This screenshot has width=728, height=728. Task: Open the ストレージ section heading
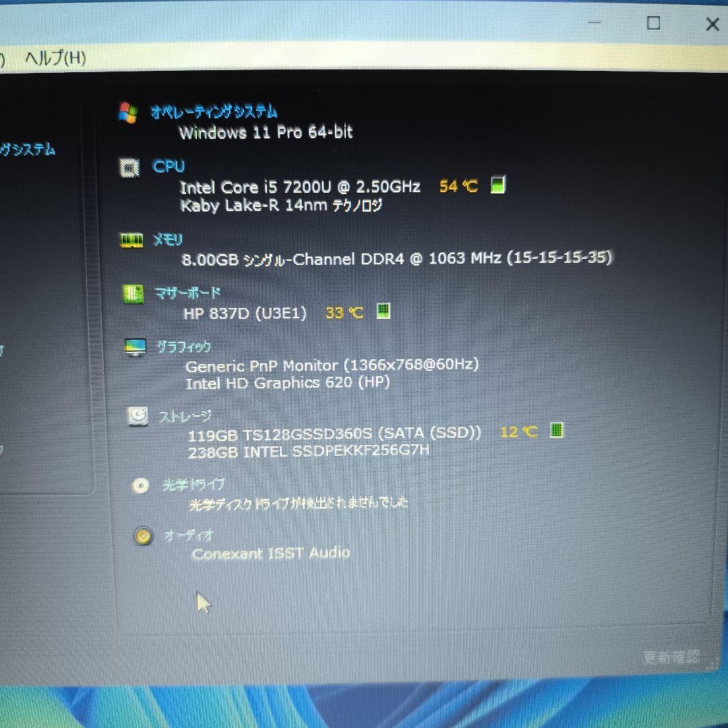point(185,417)
